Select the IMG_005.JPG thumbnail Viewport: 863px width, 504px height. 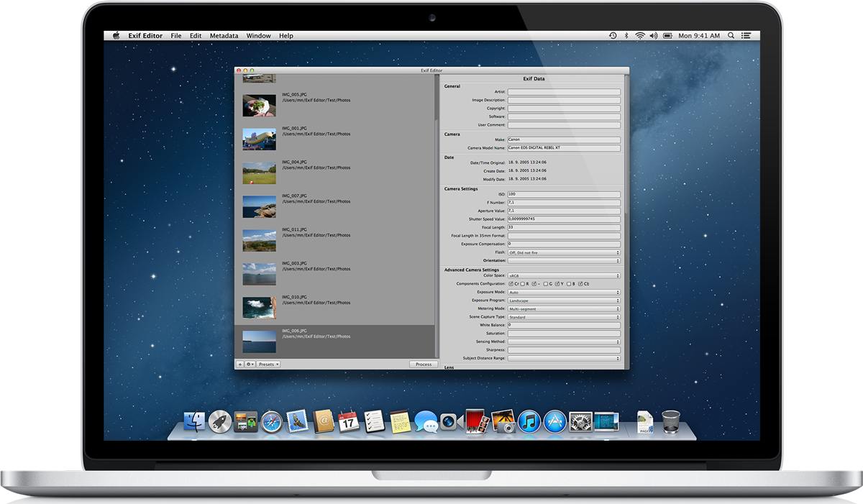pos(259,106)
